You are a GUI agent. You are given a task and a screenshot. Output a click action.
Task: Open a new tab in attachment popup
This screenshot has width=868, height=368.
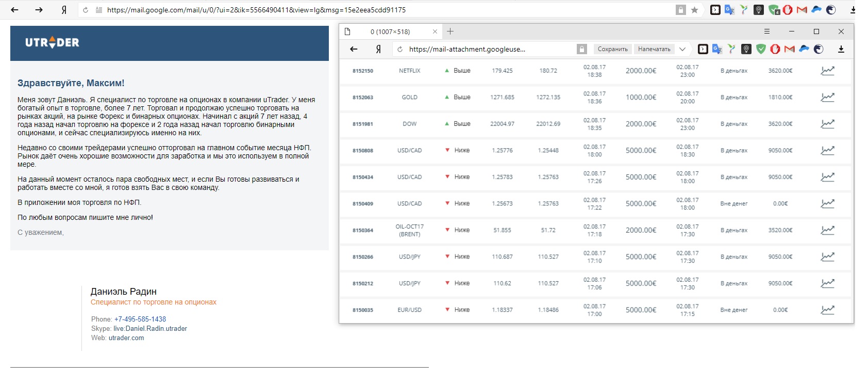(x=450, y=31)
